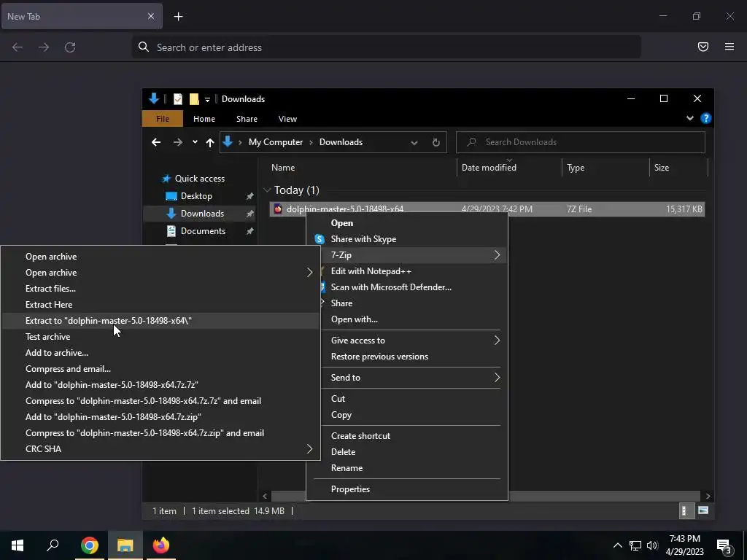Open the Explorer recent locations dropdown
The image size is (747, 560).
195,142
